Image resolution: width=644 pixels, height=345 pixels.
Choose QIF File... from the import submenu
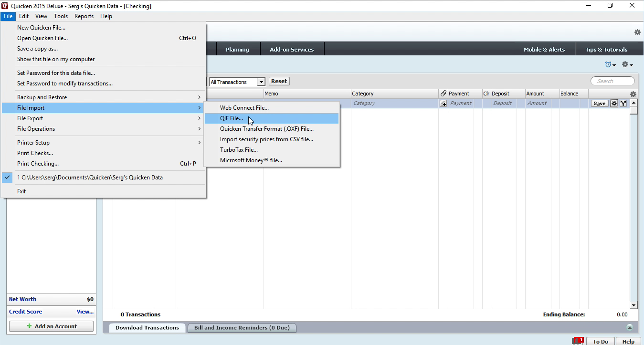(x=272, y=118)
